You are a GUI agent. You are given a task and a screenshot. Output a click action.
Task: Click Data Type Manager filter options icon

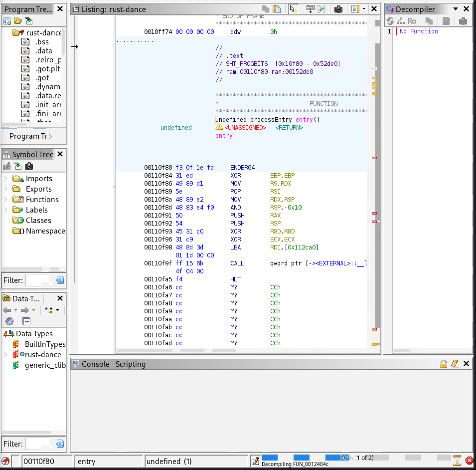pyautogui.click(x=60, y=444)
